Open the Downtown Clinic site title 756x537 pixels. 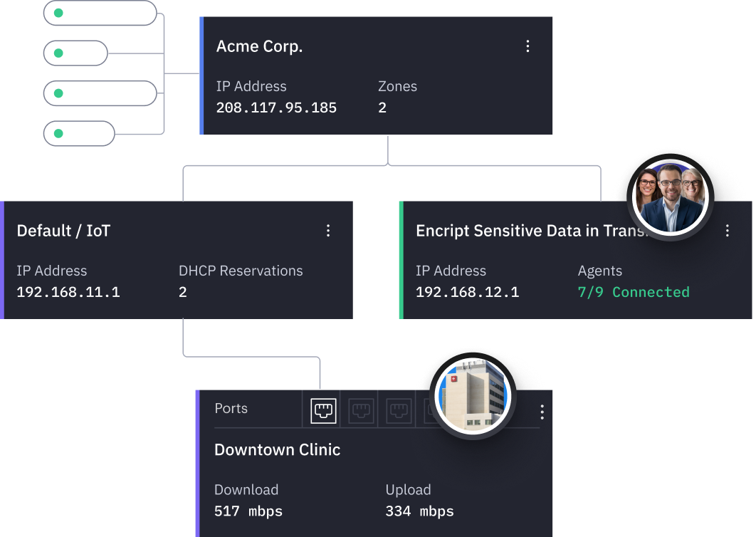277,449
